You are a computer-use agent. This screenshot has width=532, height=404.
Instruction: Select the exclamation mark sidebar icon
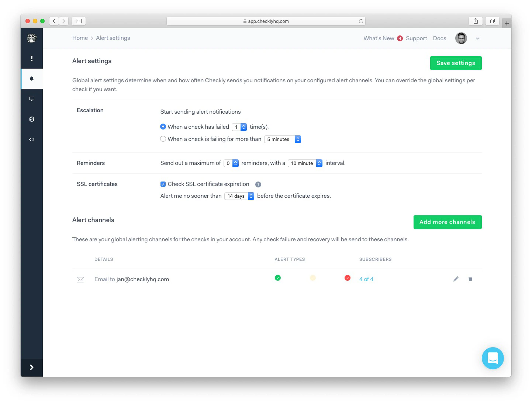click(x=32, y=58)
